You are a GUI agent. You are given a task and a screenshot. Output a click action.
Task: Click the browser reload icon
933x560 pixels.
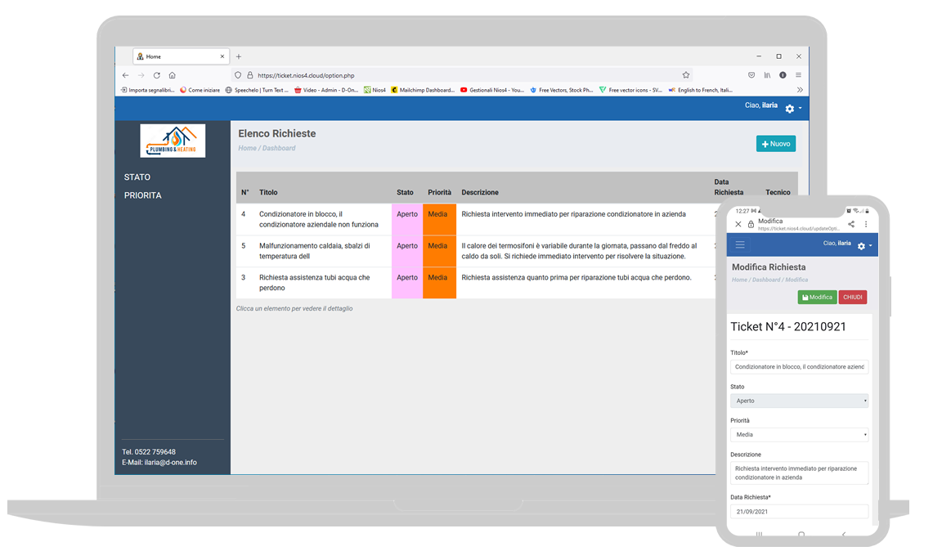(156, 75)
